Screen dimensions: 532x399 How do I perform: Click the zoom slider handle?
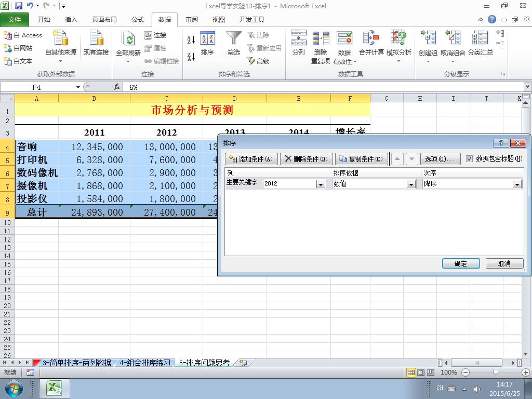pos(496,373)
